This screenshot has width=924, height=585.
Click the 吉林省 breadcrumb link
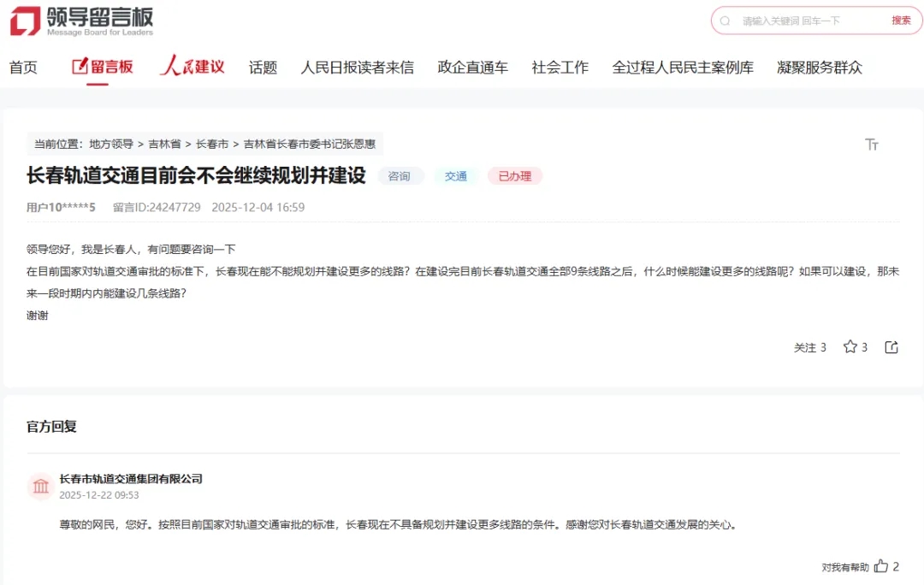pos(164,144)
